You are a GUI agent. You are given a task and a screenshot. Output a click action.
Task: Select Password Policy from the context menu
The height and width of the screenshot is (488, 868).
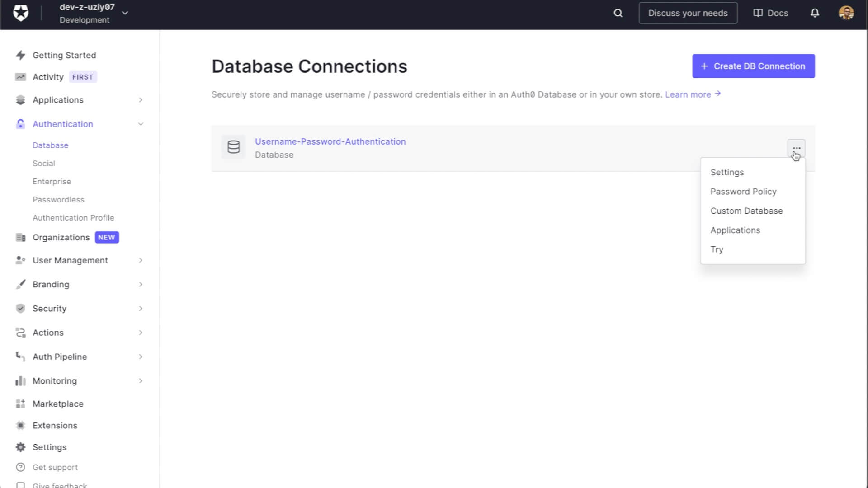[x=743, y=192]
